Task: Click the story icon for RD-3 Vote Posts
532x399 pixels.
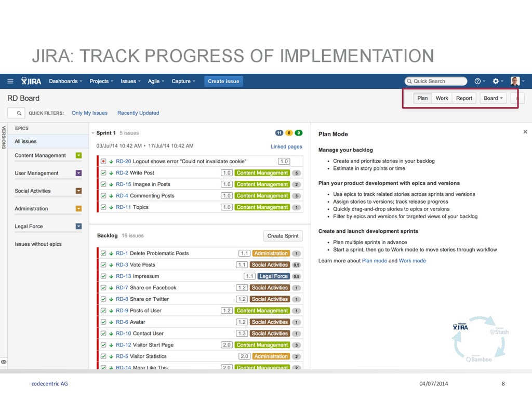Action: click(103, 265)
